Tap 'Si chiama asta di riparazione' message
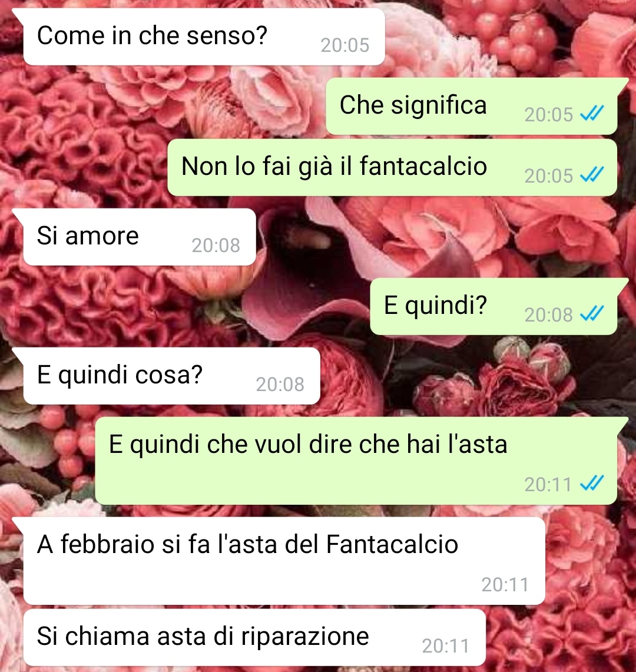636x672 pixels. click(x=254, y=637)
